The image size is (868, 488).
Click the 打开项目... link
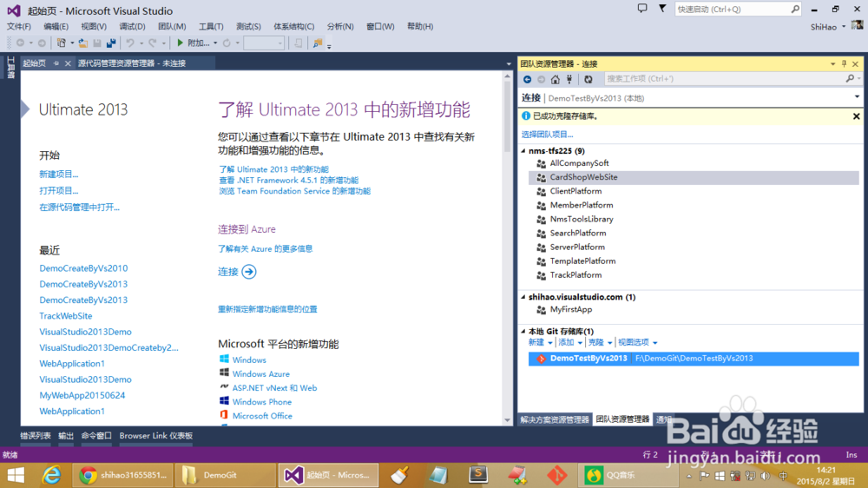(x=59, y=190)
